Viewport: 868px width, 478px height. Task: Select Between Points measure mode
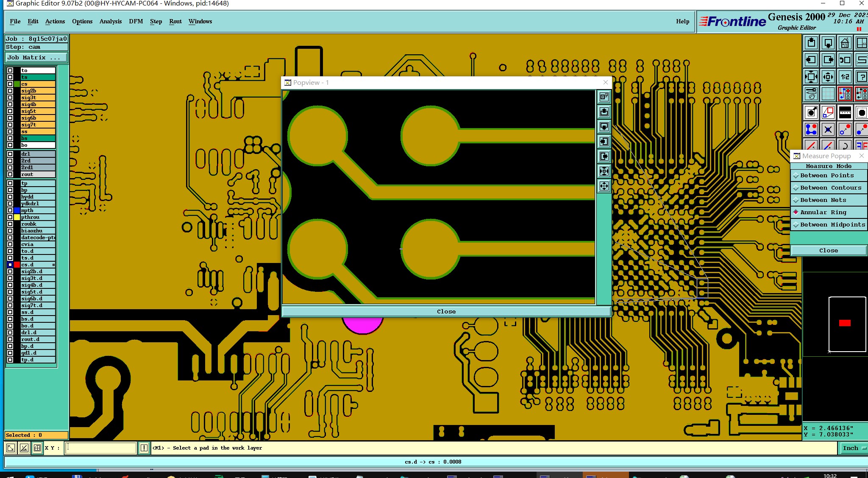tap(826, 175)
